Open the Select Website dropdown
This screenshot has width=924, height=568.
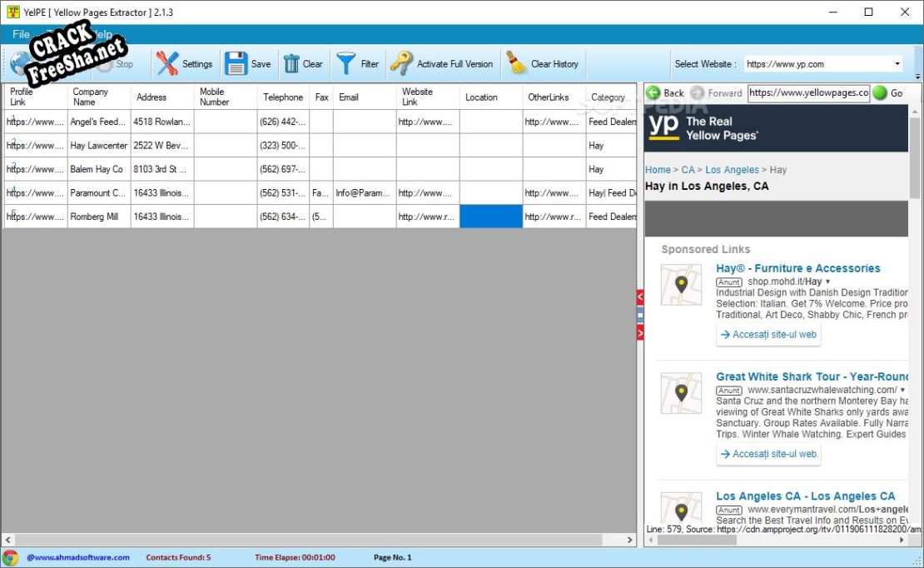tap(897, 64)
